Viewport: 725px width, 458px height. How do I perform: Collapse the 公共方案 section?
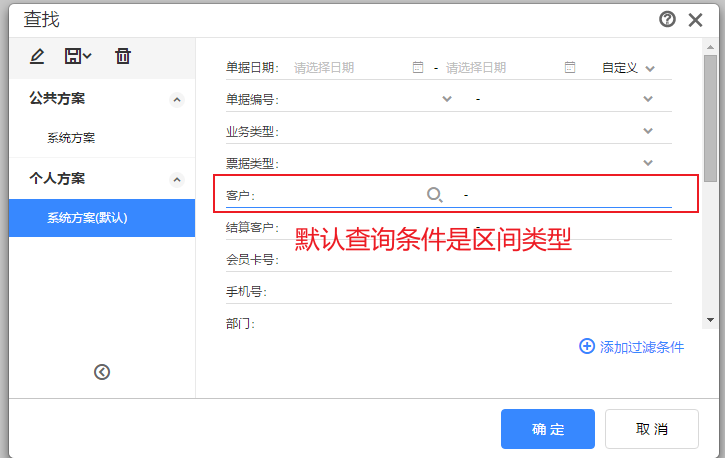[177, 100]
